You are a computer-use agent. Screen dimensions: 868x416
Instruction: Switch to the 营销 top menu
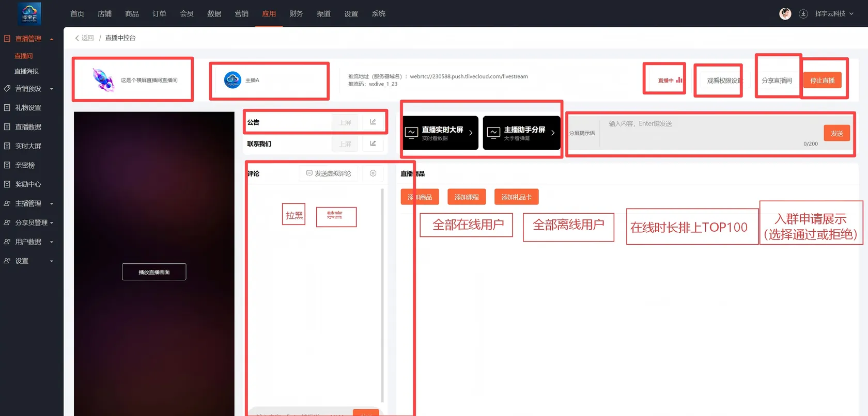pyautogui.click(x=242, y=14)
